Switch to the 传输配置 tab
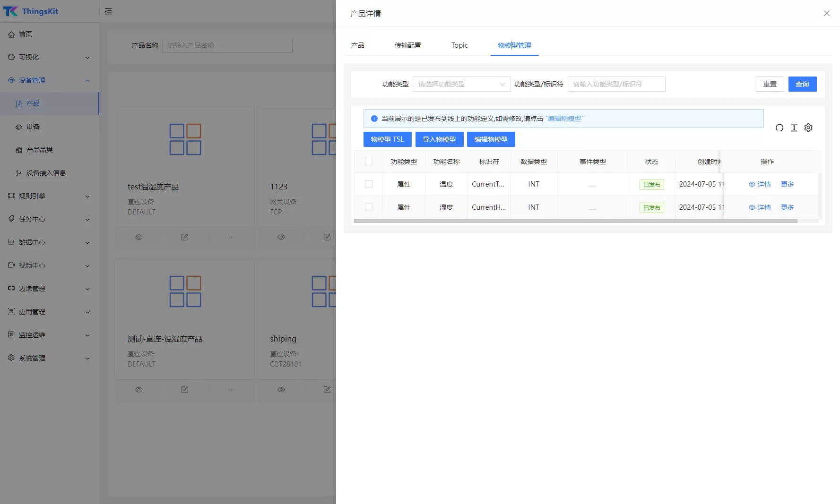840x504 pixels. (407, 45)
